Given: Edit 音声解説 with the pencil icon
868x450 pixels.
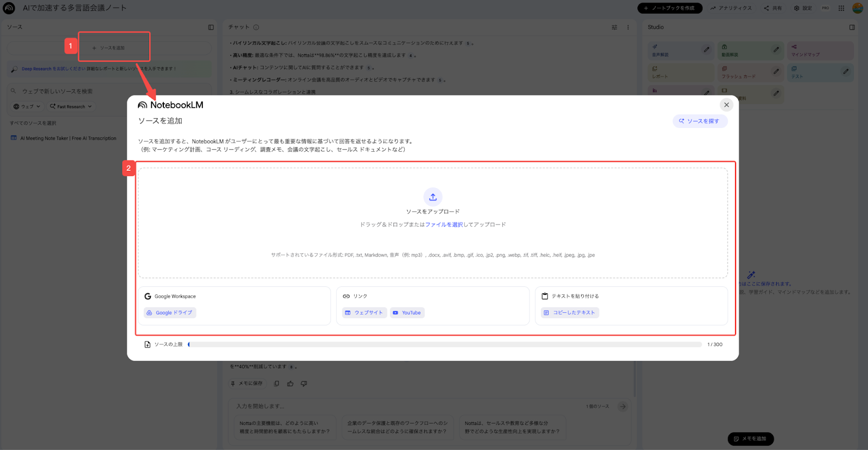Looking at the screenshot, I should (x=706, y=49).
